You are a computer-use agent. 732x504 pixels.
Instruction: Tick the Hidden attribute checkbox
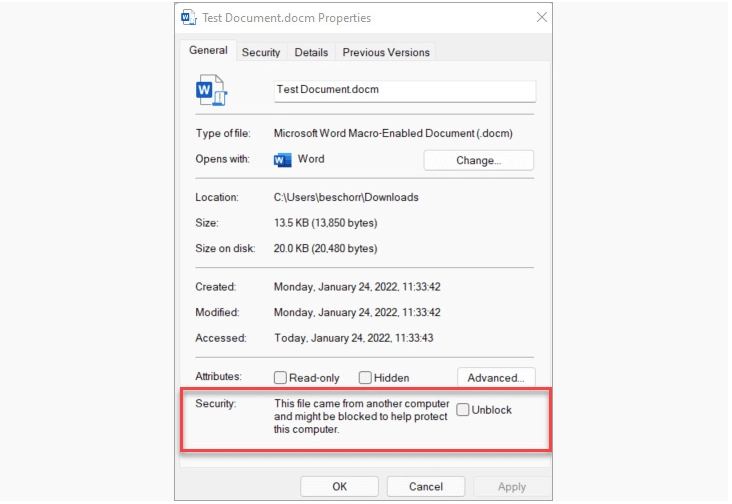tap(365, 378)
